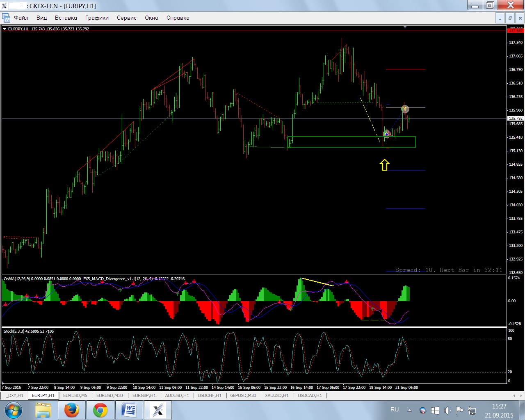Open Microsoft Word from the taskbar

tap(129, 410)
